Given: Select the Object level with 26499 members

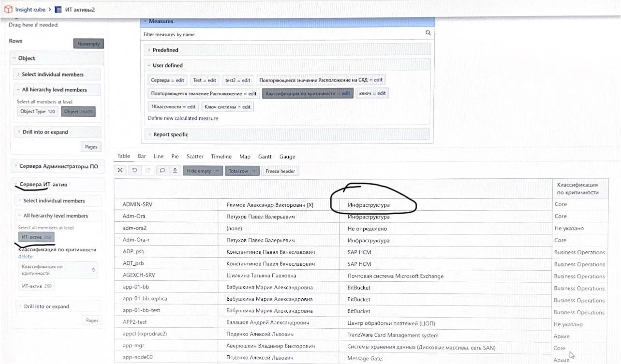Looking at the screenshot, I should coord(78,112).
